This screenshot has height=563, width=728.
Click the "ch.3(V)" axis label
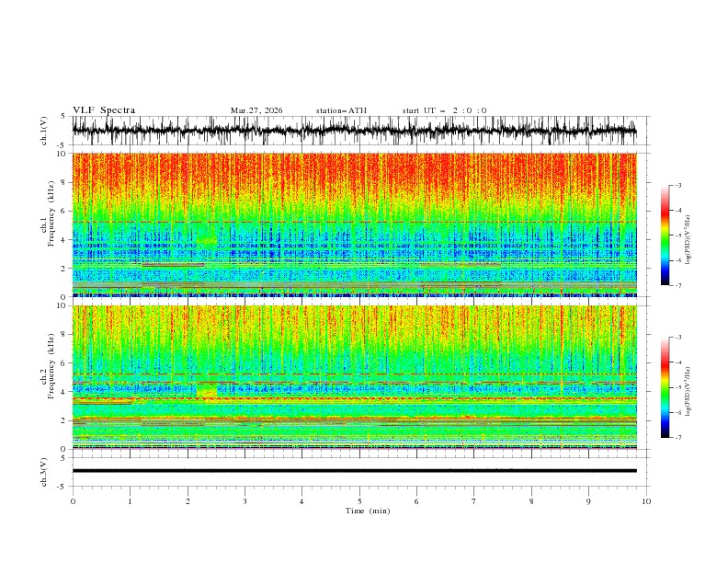click(x=44, y=472)
